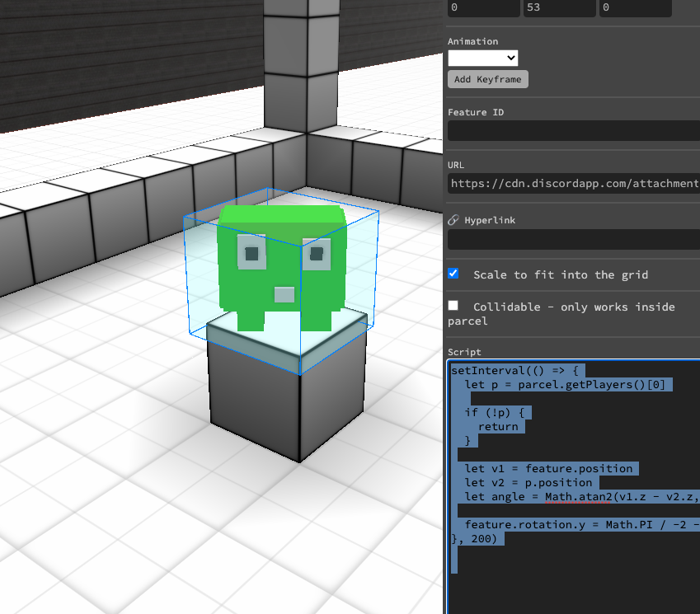
Task: Open the Animation dropdown
Action: 482,58
